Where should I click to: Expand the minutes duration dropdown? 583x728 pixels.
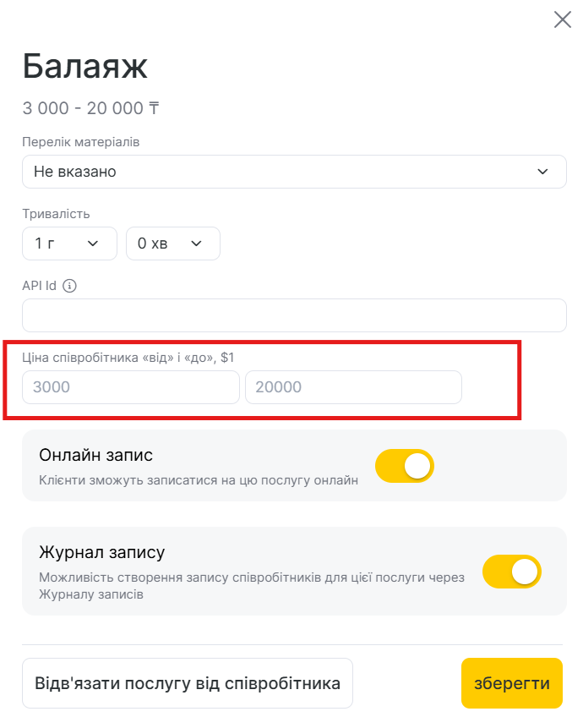pyautogui.click(x=172, y=244)
